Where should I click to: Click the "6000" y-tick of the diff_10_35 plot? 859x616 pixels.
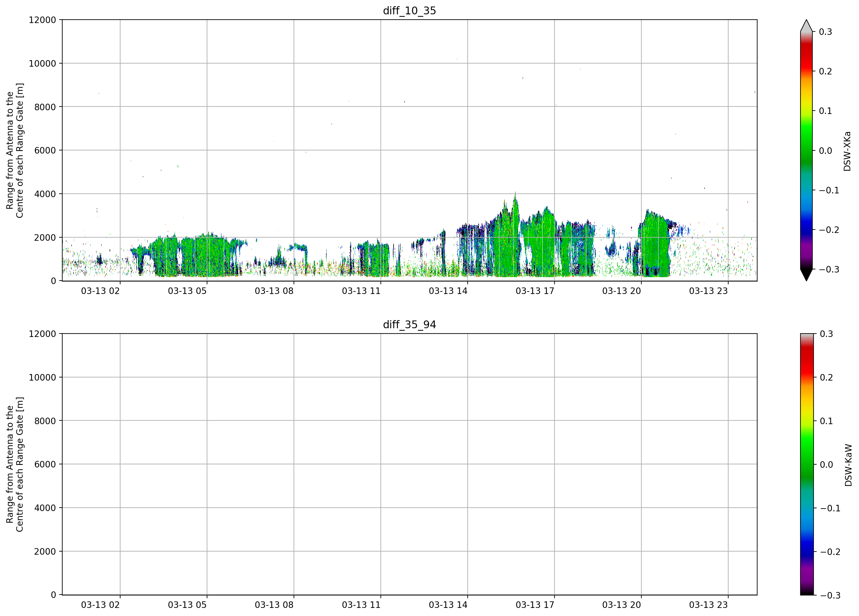(x=45, y=150)
